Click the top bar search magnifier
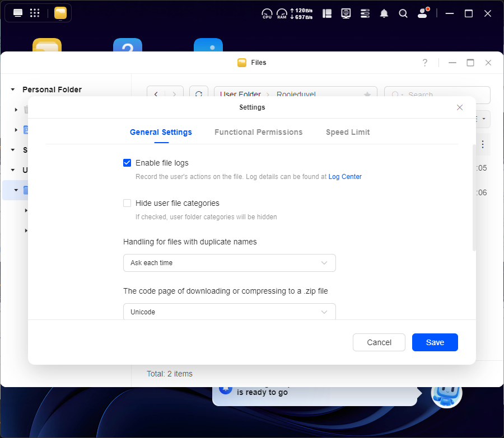 [403, 13]
